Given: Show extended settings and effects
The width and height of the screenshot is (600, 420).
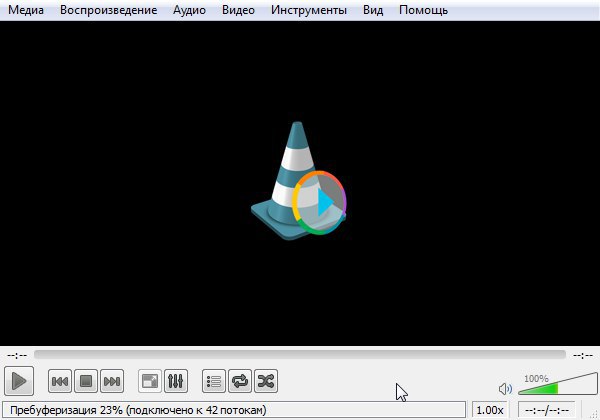Looking at the screenshot, I should pos(176,381).
